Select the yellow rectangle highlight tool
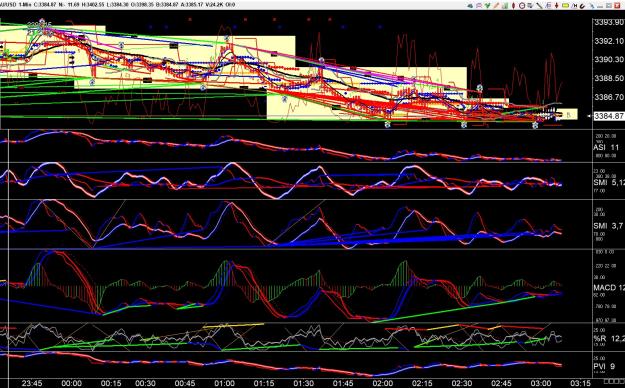This screenshot has width=625, height=388. coord(565,6)
